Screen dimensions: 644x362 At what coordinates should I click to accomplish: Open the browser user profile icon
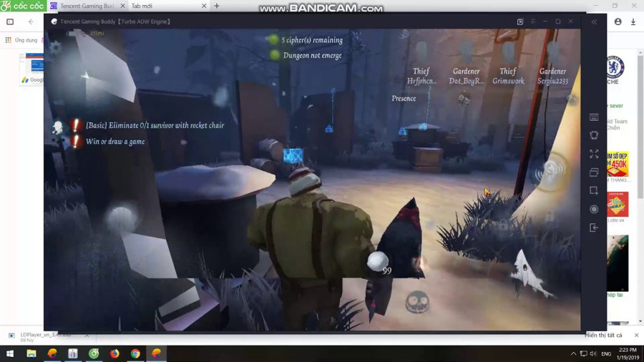point(618,22)
